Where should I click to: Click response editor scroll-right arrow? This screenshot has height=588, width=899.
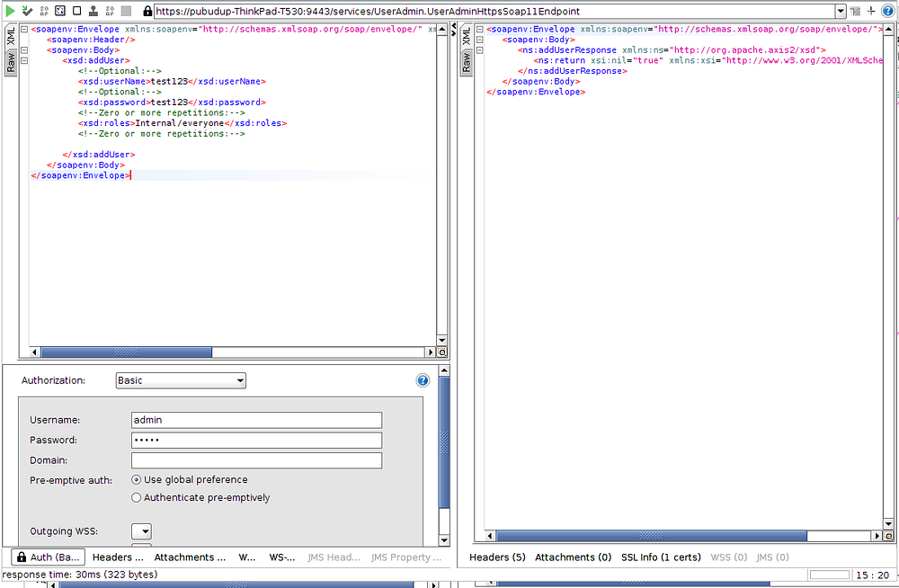pyautogui.click(x=877, y=536)
